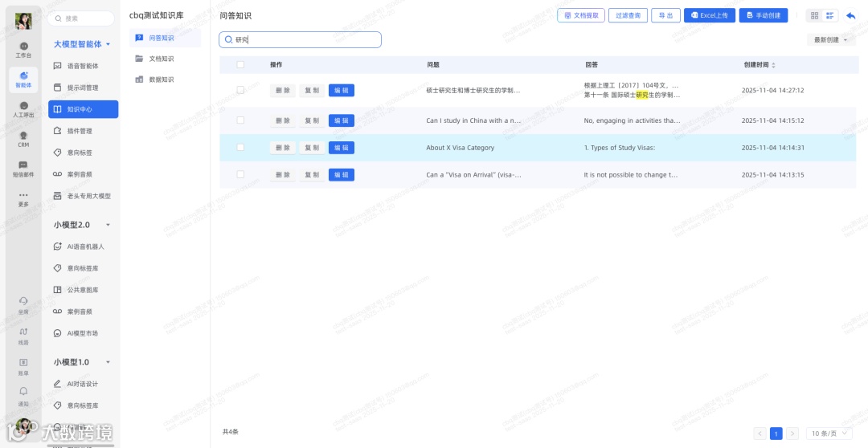Select page 1 in pagination
The width and height of the screenshot is (868, 448).
click(x=776, y=434)
